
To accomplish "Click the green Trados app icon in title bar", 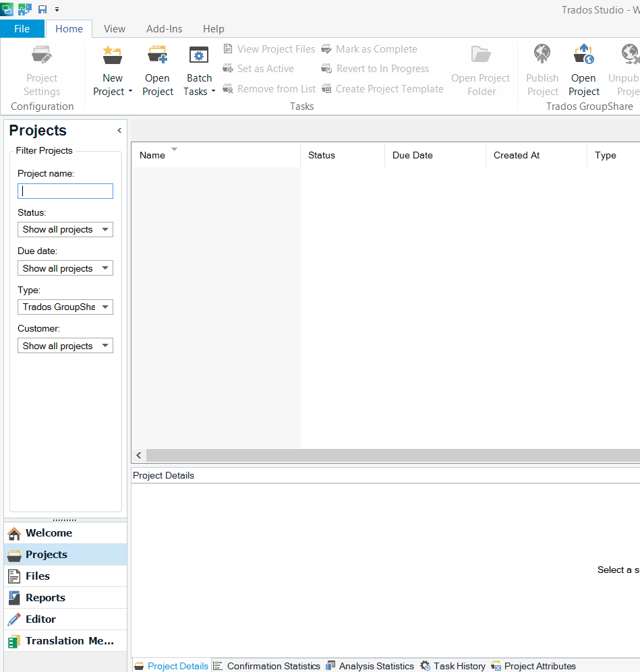I will [x=7, y=9].
